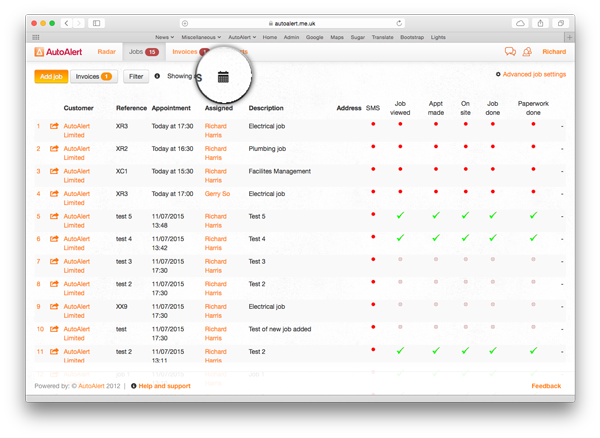Open the job icon for row 10
This screenshot has height=438, width=600.
(x=54, y=329)
